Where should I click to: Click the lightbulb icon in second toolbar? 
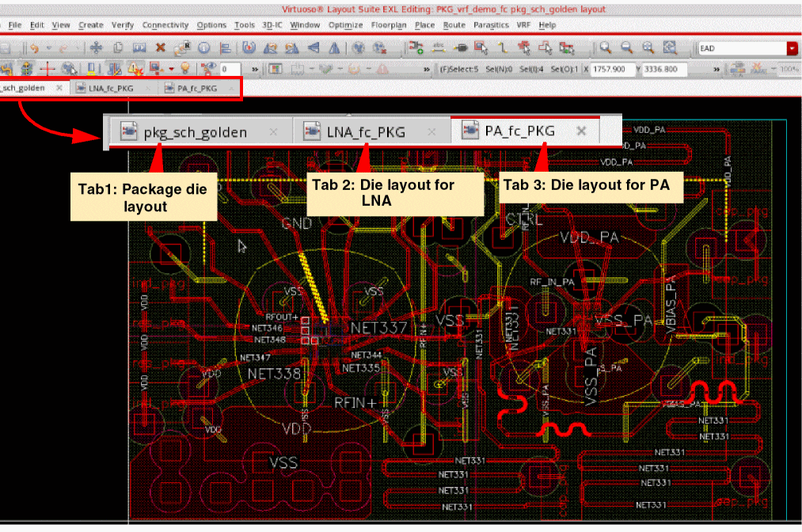point(184,69)
